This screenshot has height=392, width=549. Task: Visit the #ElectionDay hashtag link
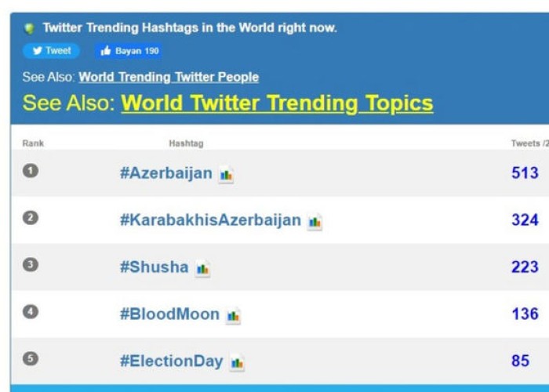tap(171, 361)
